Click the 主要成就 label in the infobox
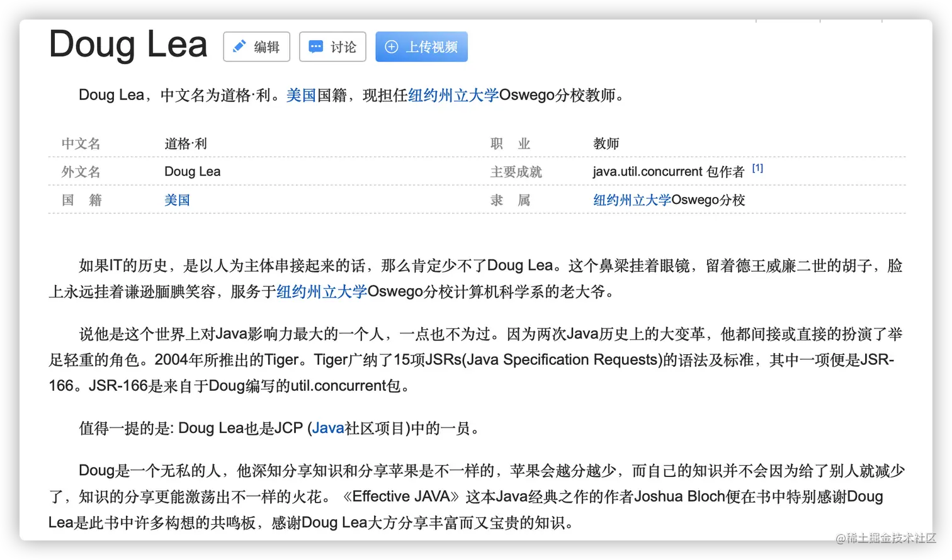This screenshot has width=952, height=560. click(516, 171)
